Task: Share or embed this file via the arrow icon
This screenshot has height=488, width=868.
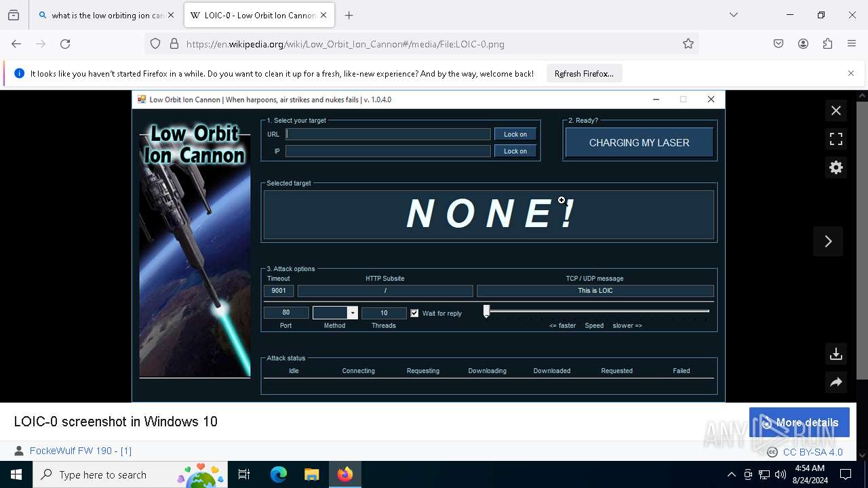Action: (836, 382)
